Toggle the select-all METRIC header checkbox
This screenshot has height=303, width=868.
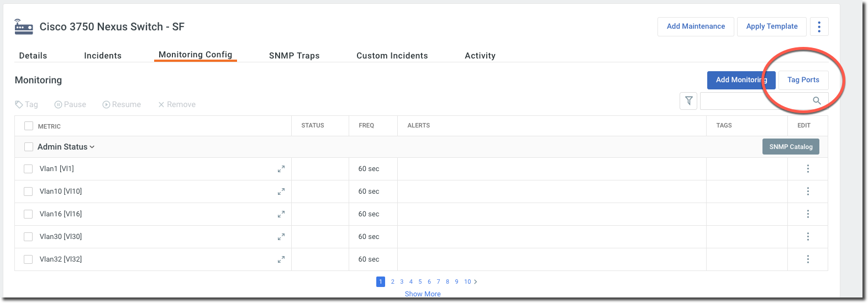tap(29, 126)
